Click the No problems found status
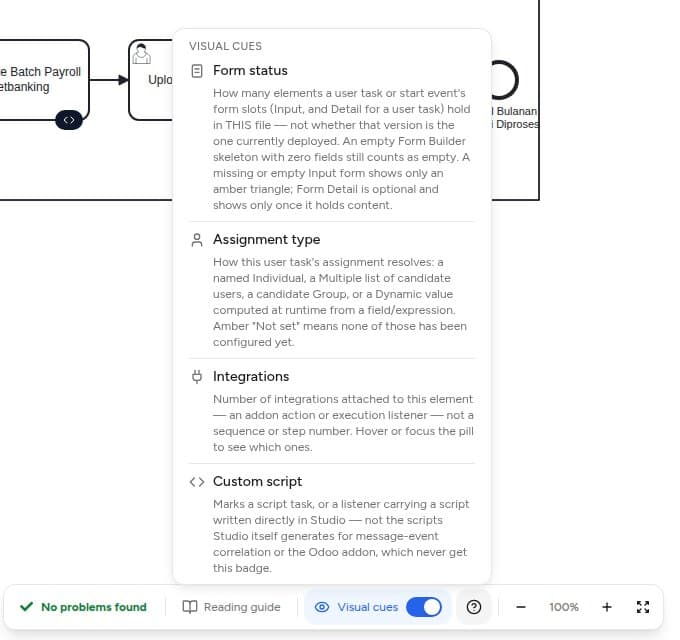Image resolution: width=680 pixels, height=640 pixels. coord(83,607)
